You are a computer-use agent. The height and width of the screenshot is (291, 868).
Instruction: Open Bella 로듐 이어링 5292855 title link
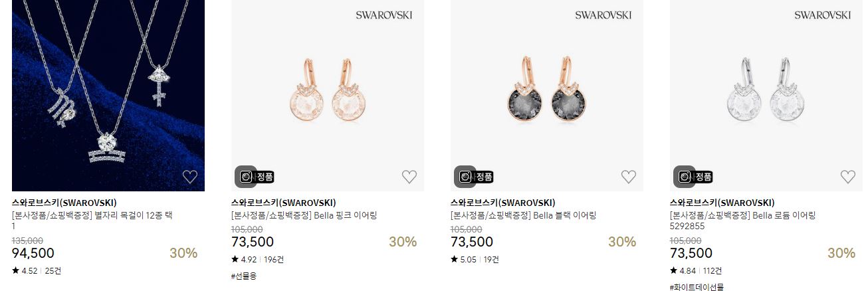pyautogui.click(x=742, y=221)
